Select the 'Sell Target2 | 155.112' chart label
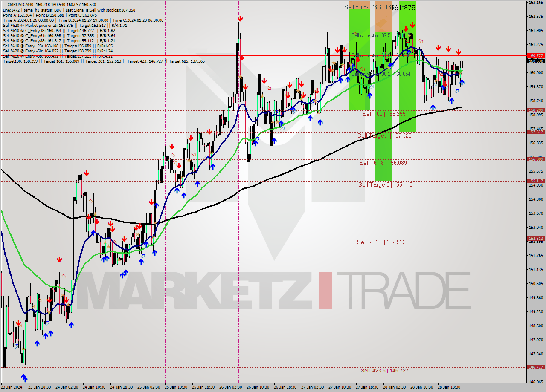This screenshot has height=392, width=546. (385, 184)
